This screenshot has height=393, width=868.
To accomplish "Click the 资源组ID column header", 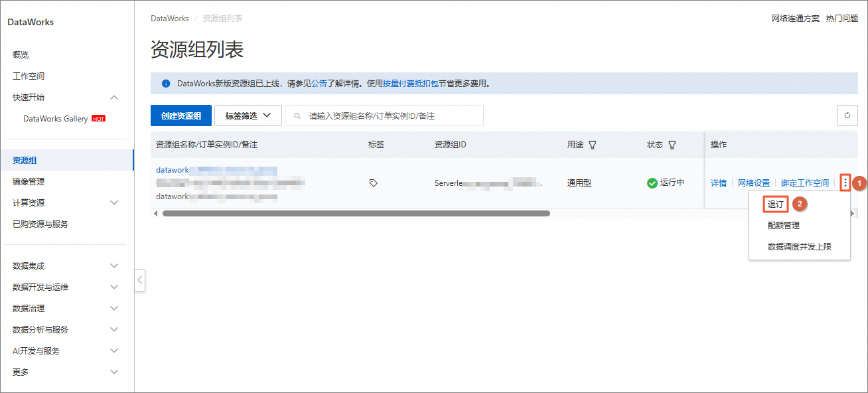I will click(x=451, y=145).
